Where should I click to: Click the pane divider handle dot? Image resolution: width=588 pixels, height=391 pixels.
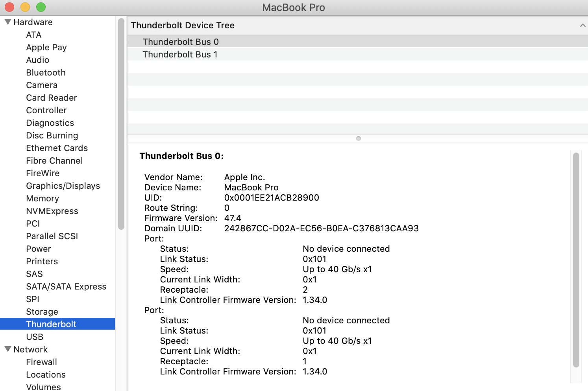click(359, 138)
